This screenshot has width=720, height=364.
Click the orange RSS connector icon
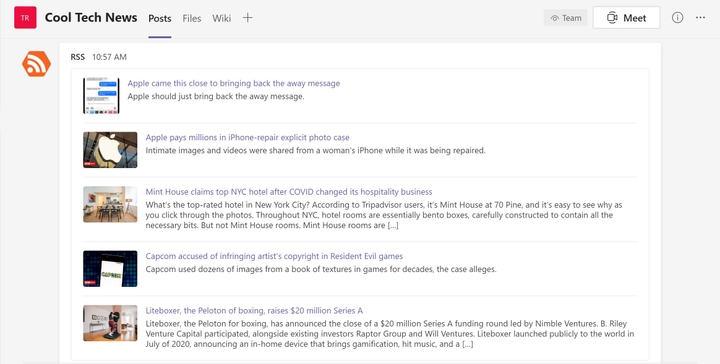coord(36,64)
